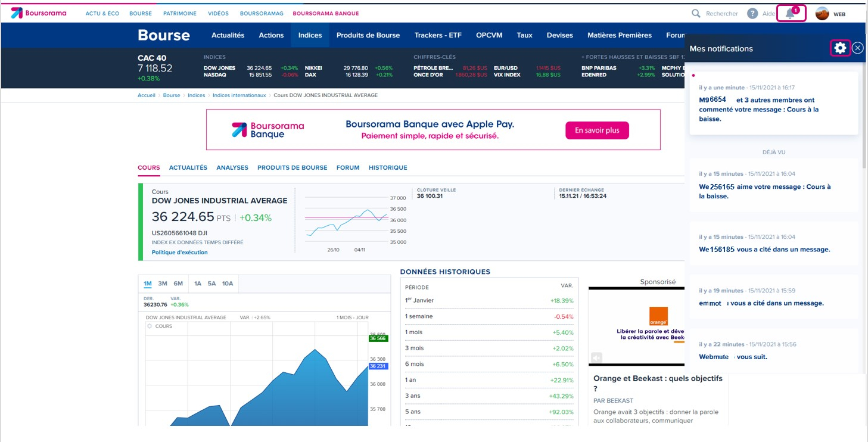
Task: Switch to the HISTORIQUE tab
Action: coord(388,168)
